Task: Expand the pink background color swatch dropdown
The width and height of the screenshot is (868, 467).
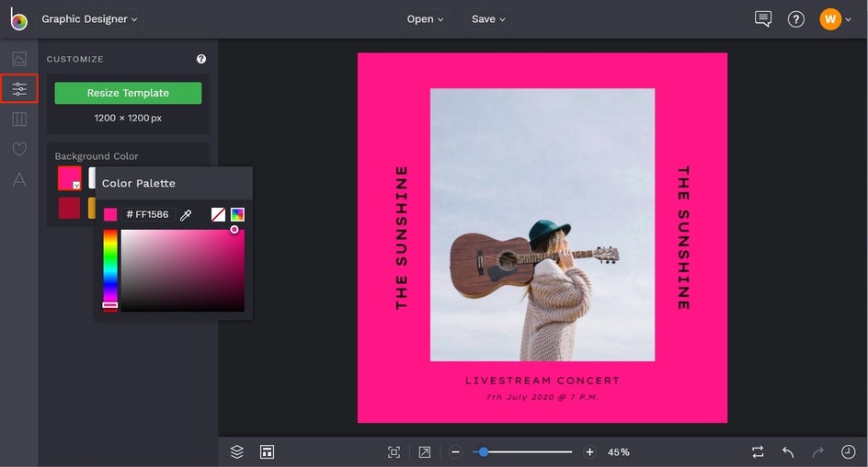Action: point(76,186)
